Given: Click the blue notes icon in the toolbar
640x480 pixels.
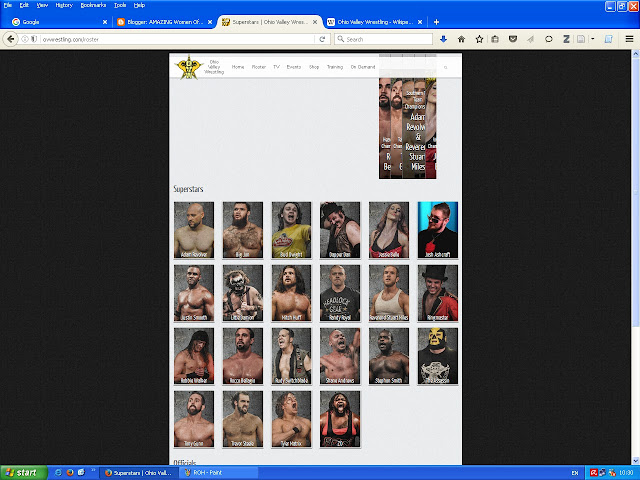Looking at the screenshot, I should tap(609, 39).
